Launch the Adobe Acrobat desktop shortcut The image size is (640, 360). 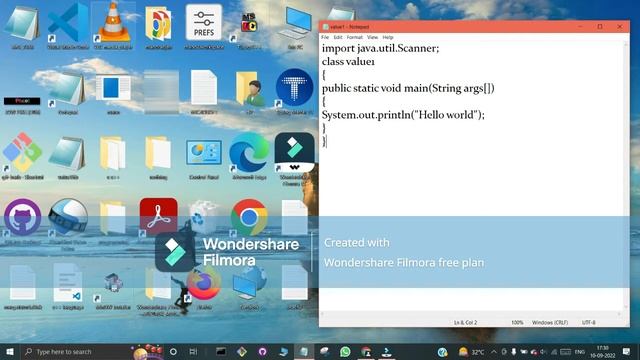click(x=158, y=218)
